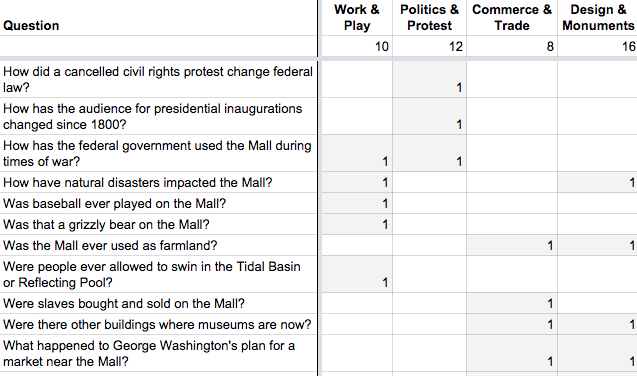Select Commerce & Trade cell for George Washington's market row
637x376 pixels.
[x=512, y=353]
